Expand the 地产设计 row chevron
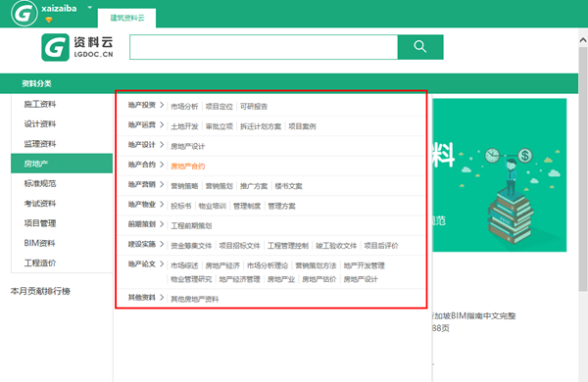This screenshot has height=382, width=588. coord(162,145)
